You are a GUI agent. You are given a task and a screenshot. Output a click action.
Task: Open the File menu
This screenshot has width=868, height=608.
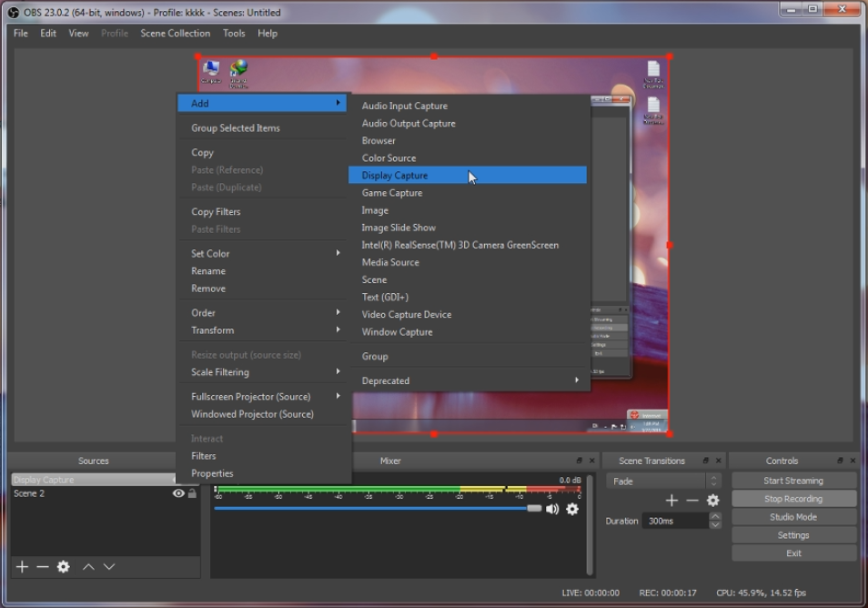click(21, 34)
